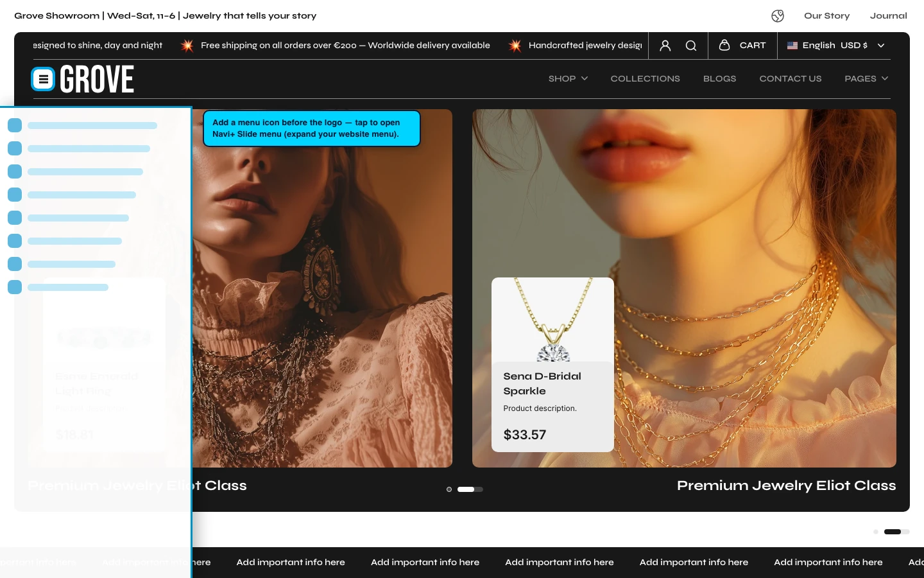The image size is (924, 578).
Task: Open the CONTACT US page
Action: click(x=790, y=78)
